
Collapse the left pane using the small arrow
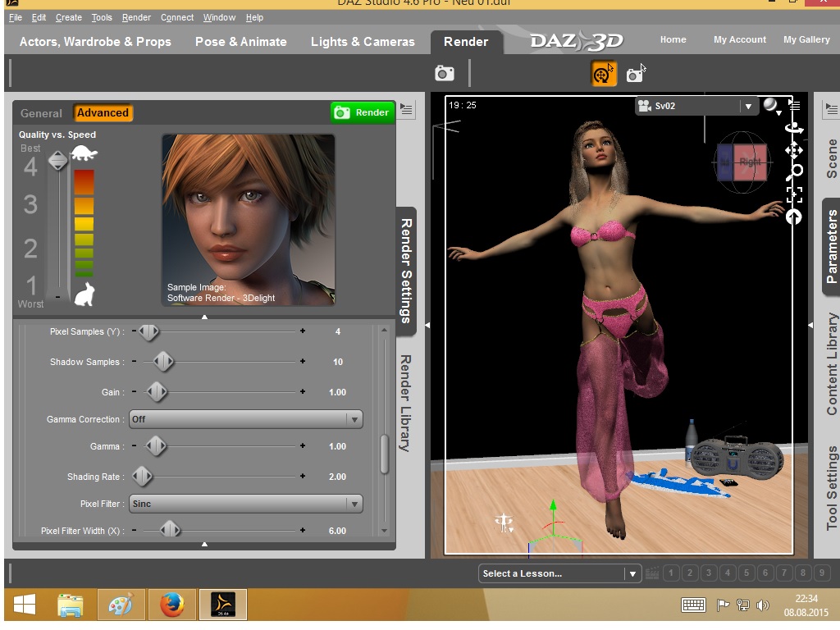tap(427, 325)
